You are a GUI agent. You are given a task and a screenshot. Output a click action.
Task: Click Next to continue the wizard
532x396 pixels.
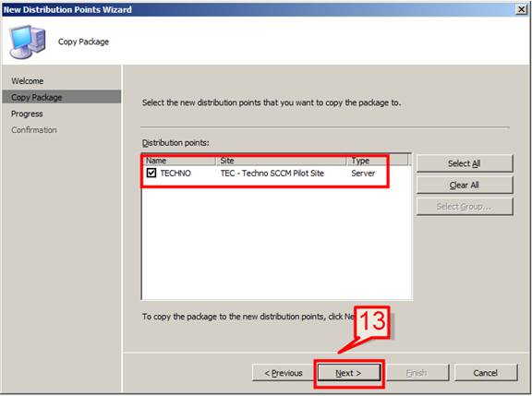point(349,373)
